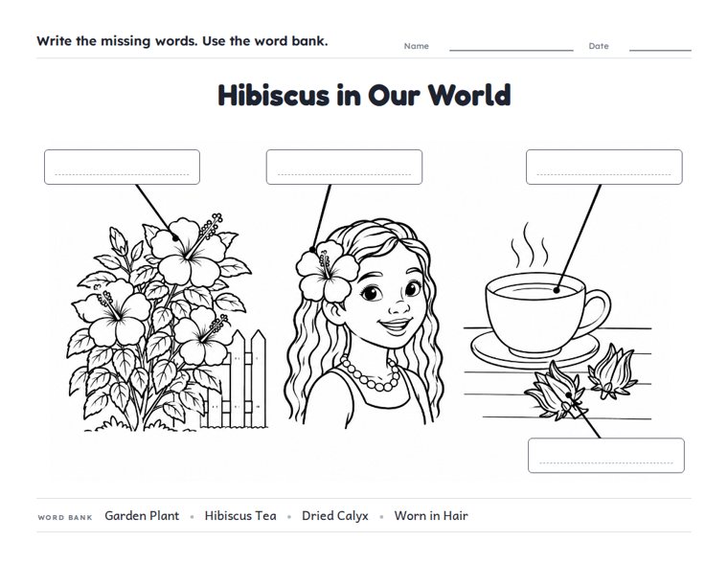Click the answer box below the dried flowers

pos(606,456)
